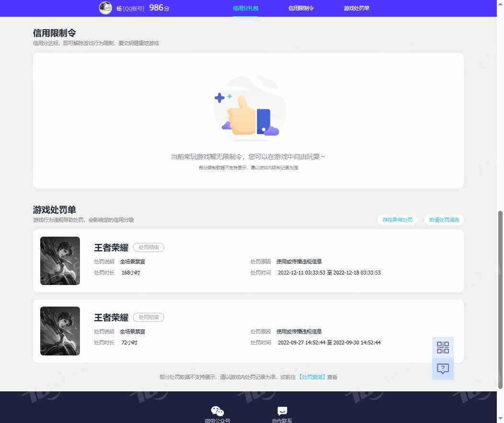Click the 存在异常处罚 button
Image resolution: width=504 pixels, height=423 pixels.
(397, 220)
